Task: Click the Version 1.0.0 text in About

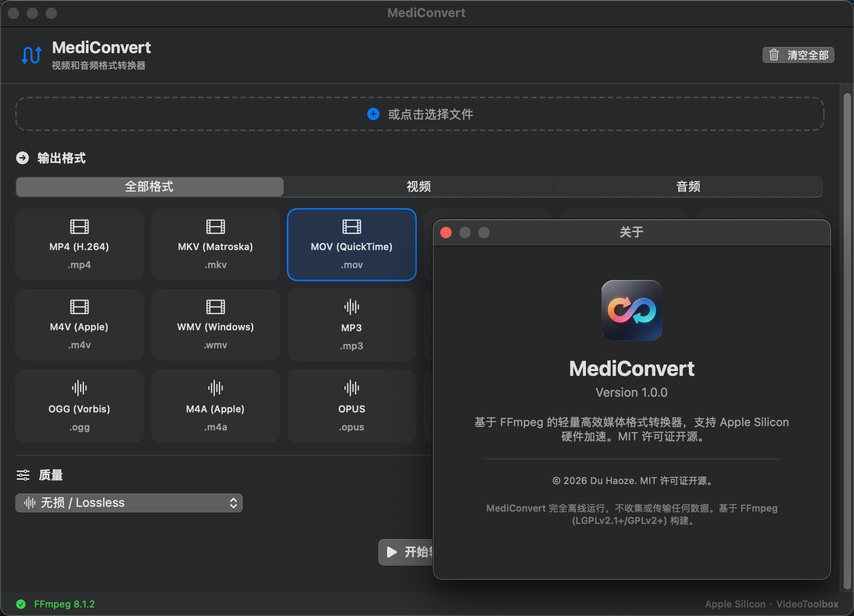Action: (x=631, y=392)
